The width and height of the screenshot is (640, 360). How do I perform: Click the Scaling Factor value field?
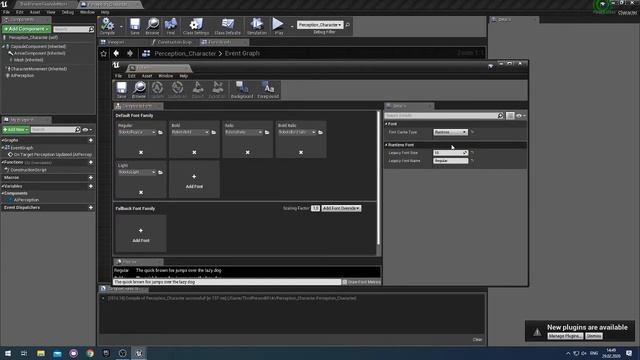click(x=315, y=208)
